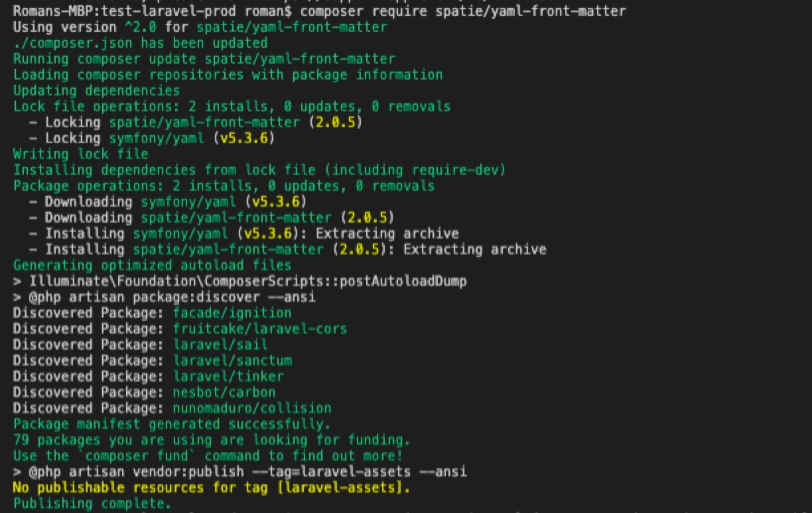This screenshot has height=513, width=812.
Task: Click the 'composer fund' command hint line
Action: coord(208,457)
